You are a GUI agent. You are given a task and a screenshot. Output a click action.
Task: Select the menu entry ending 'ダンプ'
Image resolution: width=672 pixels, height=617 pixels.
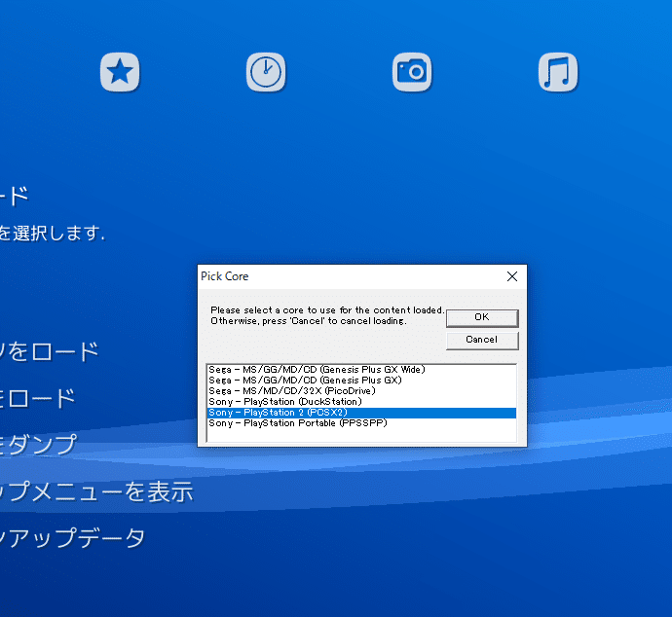point(39,444)
